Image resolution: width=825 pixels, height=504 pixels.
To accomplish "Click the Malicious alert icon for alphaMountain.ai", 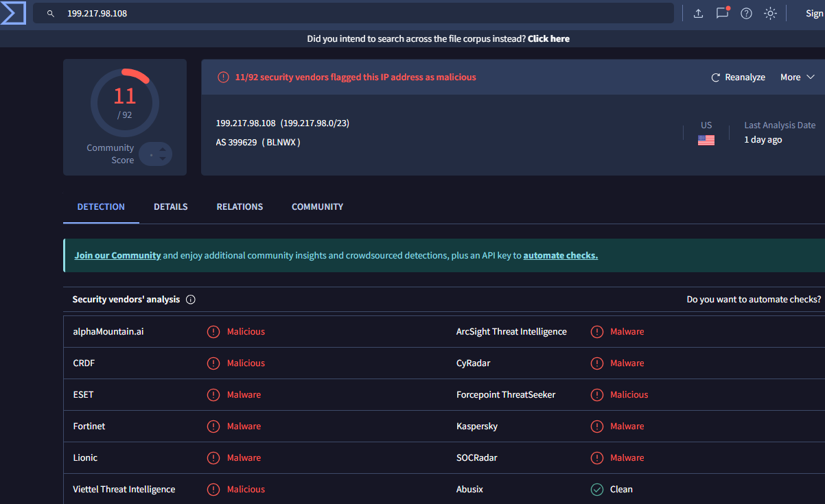I will coord(213,332).
